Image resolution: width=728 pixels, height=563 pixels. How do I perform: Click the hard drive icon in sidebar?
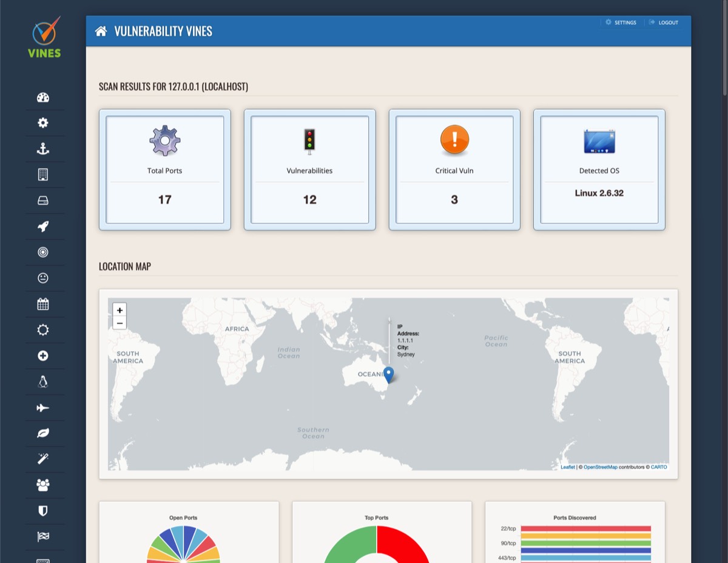click(42, 201)
